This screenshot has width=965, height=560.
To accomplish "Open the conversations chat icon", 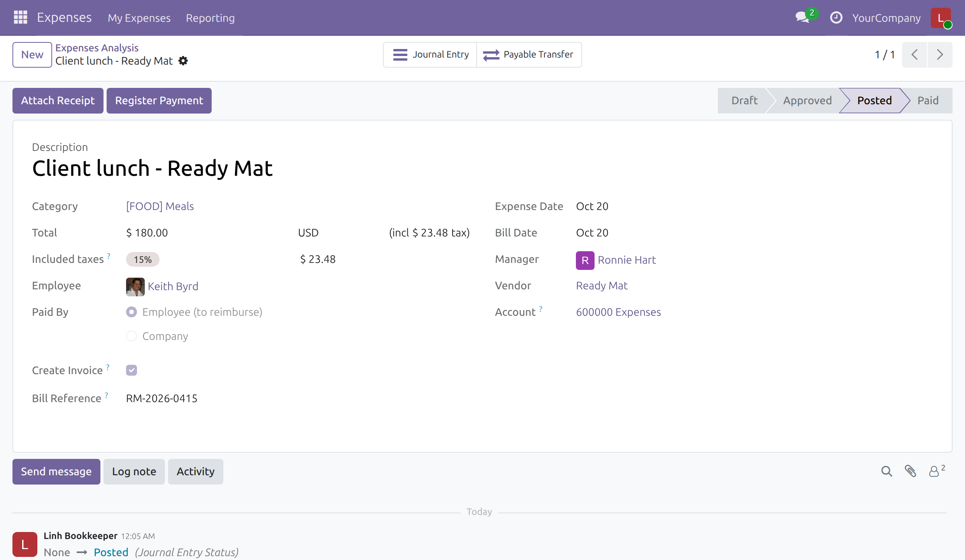I will pos(803,17).
